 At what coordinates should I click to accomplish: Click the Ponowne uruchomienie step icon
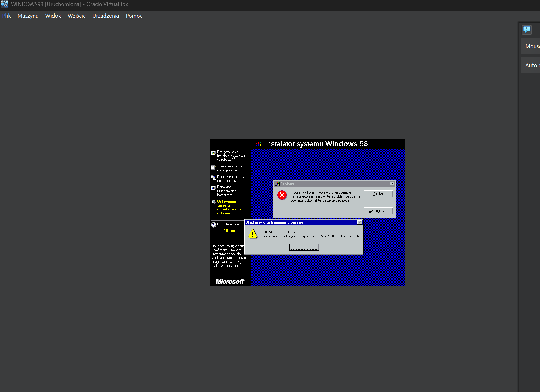[213, 188]
